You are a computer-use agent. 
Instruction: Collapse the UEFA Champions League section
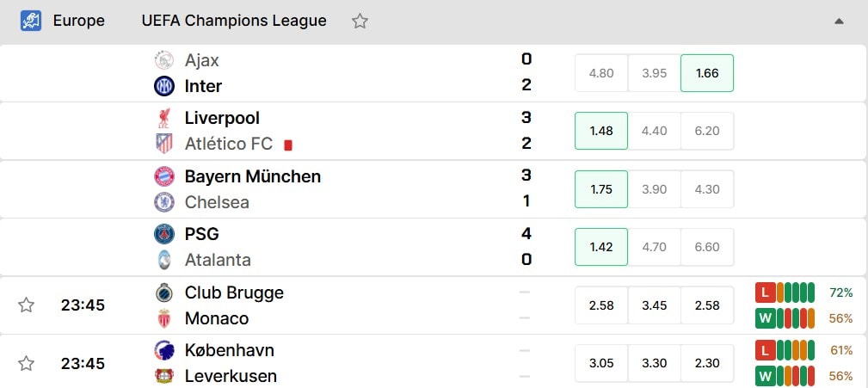point(839,22)
